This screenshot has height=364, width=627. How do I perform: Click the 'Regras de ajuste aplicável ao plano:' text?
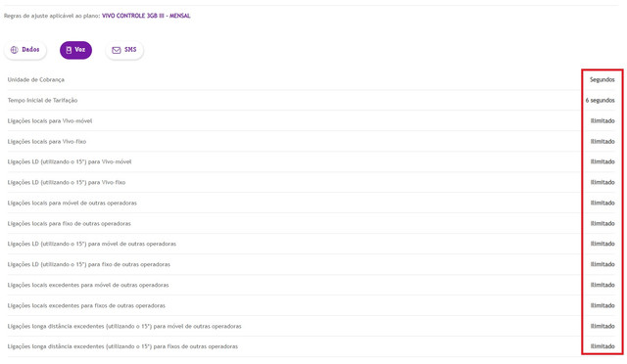pyautogui.click(x=52, y=16)
